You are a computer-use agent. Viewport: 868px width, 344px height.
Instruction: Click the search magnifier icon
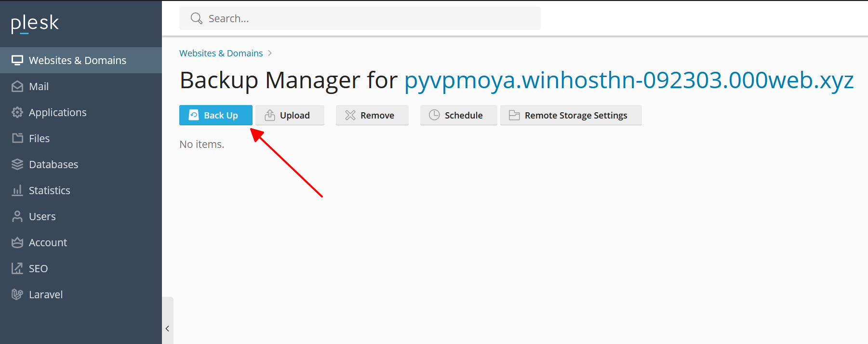tap(196, 18)
